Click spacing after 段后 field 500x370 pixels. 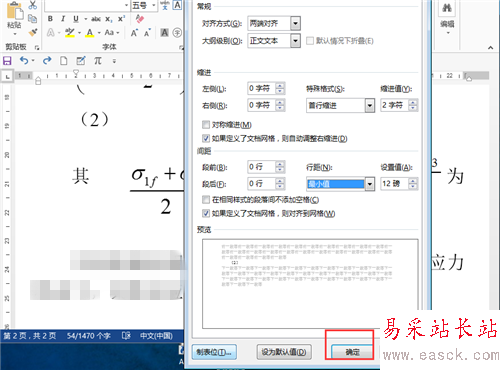(261, 184)
